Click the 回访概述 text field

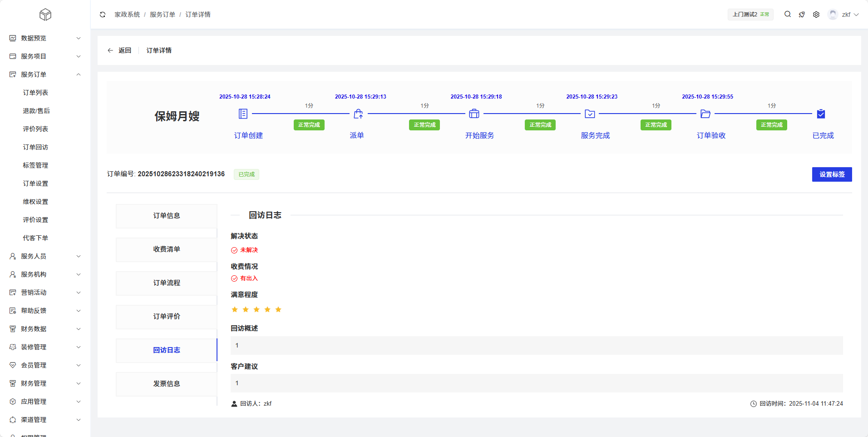click(x=537, y=346)
